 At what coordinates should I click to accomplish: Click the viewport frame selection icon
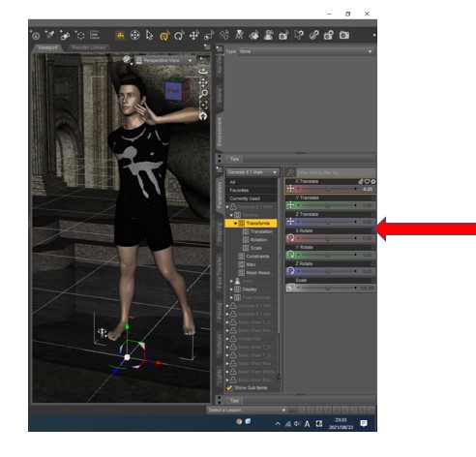click(203, 105)
